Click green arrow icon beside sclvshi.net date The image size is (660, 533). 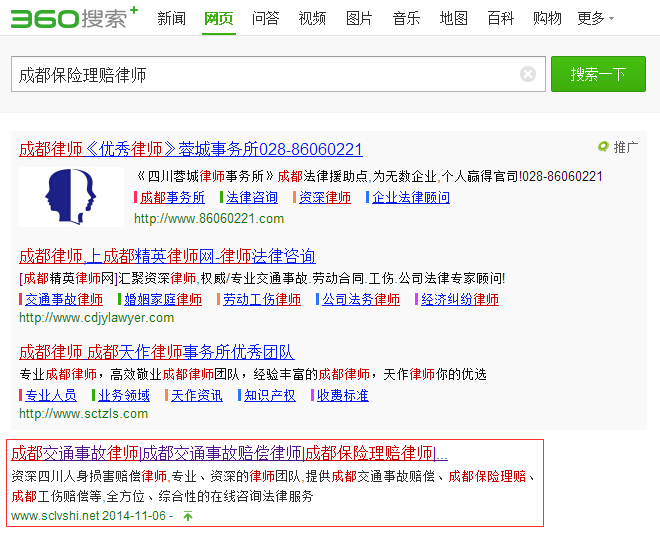188,516
